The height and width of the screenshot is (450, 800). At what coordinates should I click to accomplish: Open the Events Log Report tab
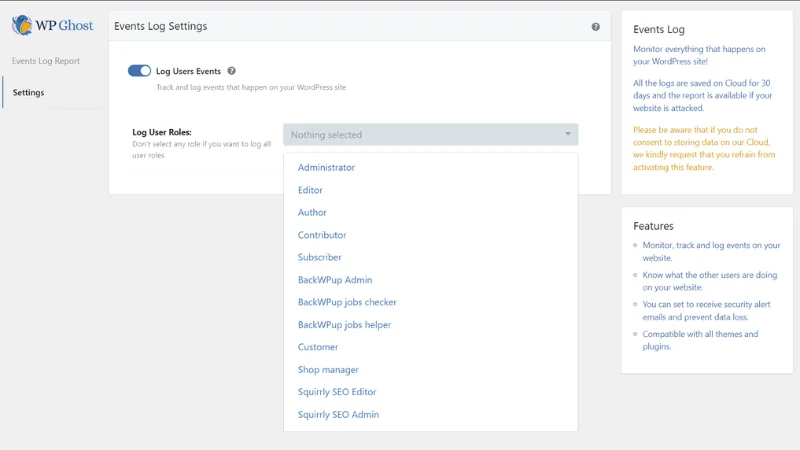[46, 61]
